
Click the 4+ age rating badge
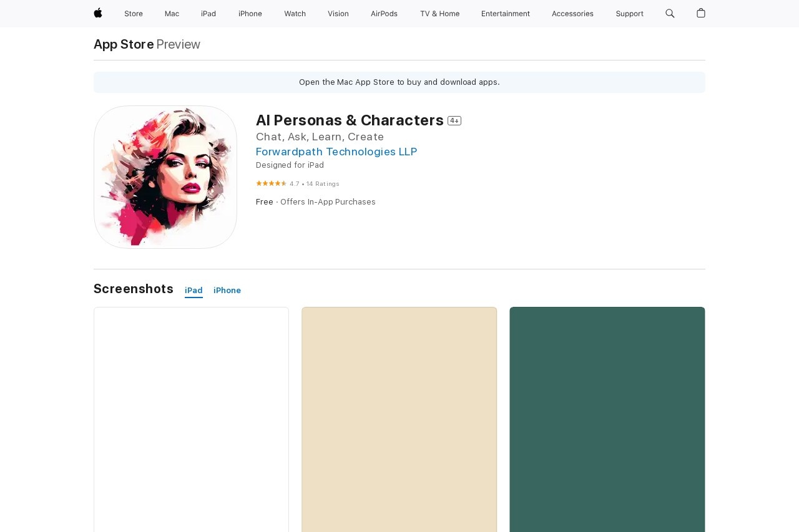(454, 121)
